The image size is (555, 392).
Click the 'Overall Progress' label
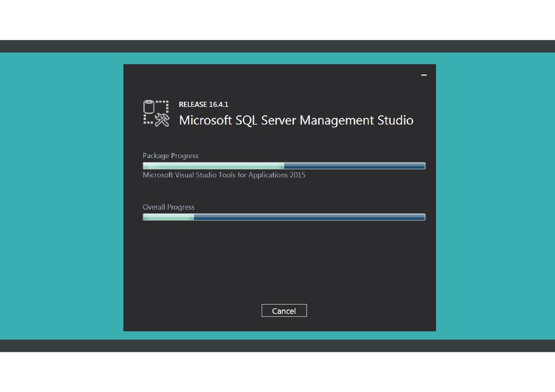tap(169, 207)
